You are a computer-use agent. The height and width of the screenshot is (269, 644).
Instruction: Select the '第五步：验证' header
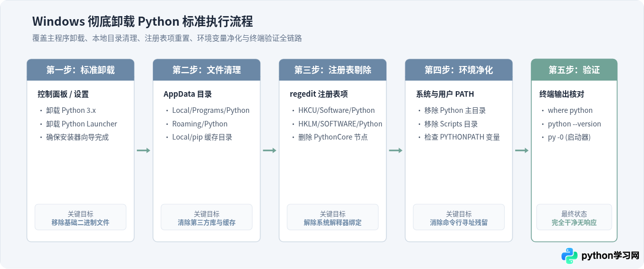coord(574,70)
